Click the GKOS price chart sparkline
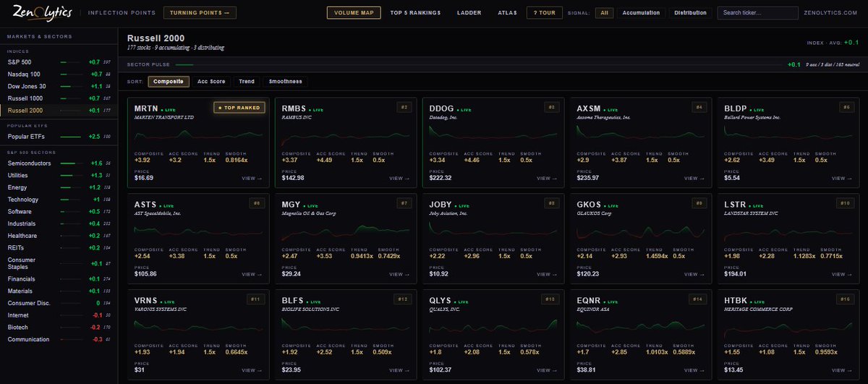Image resolution: width=868 pixels, height=384 pixels. click(642, 231)
